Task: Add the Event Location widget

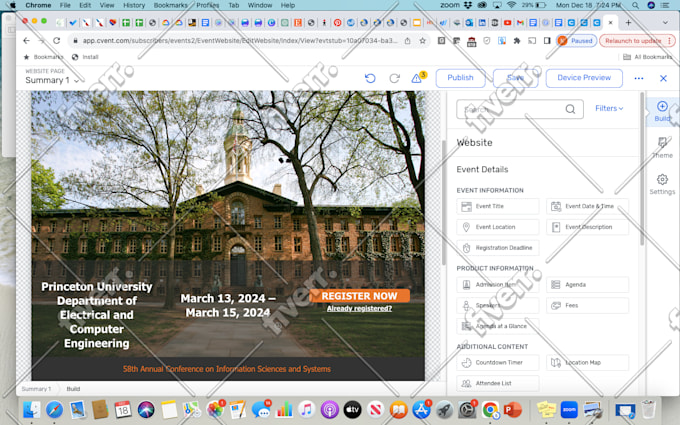Action: 497,227
